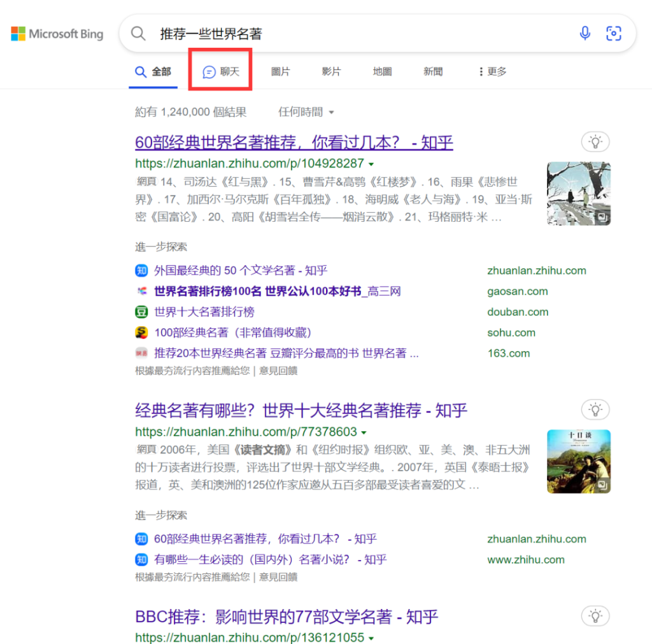Screen dimensions: 652x644
Task: Click 意見回饋 under first 進一步探索 list
Action: [x=278, y=371]
